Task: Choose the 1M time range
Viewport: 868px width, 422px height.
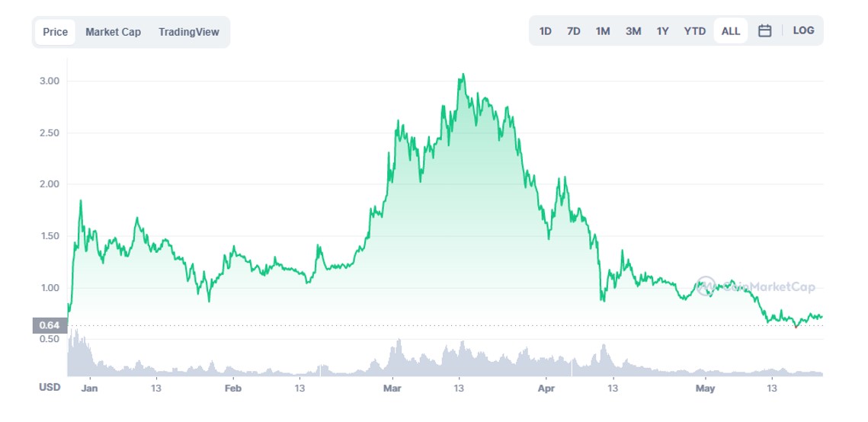Action: tap(603, 31)
